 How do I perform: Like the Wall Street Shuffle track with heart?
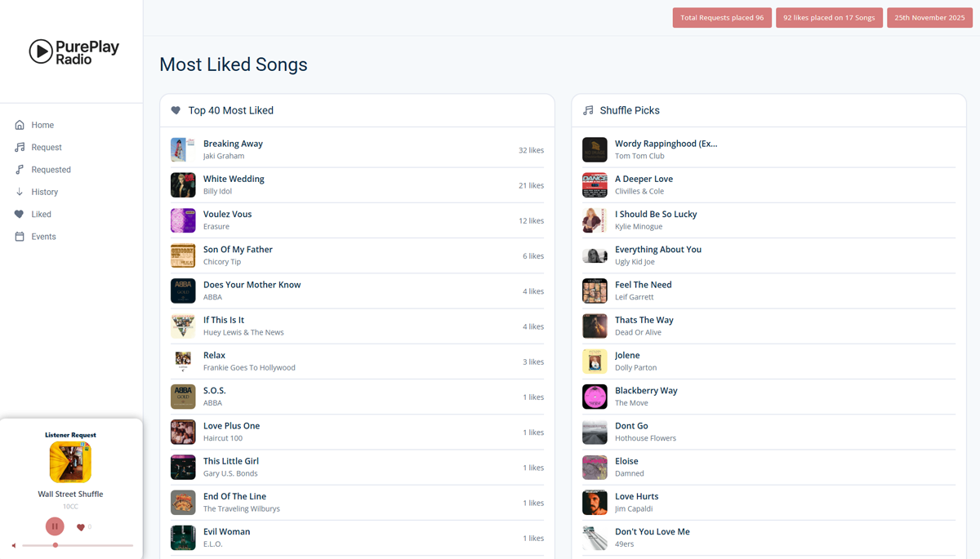(80, 527)
